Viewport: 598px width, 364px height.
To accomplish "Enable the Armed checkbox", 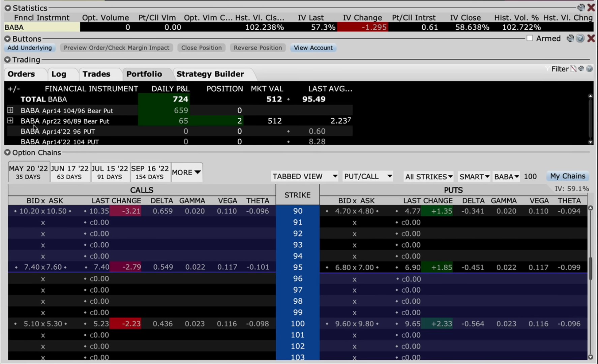I will 530,38.
